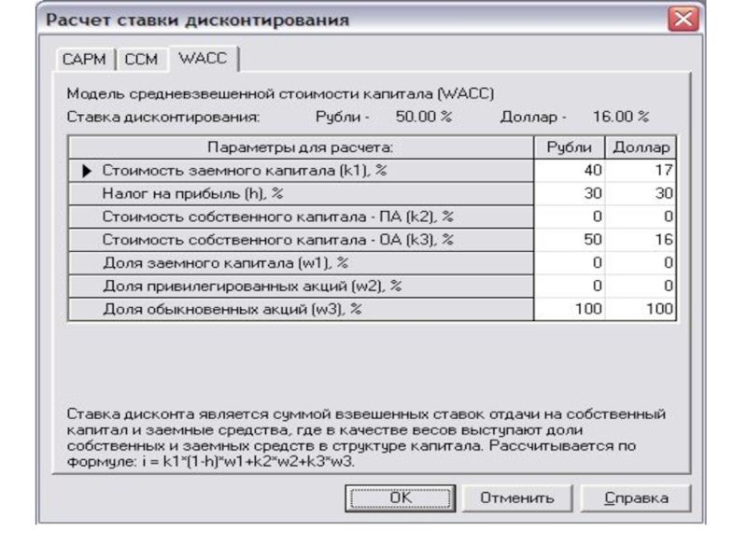Edit the Доллар value 100 for w3

pyautogui.click(x=641, y=309)
